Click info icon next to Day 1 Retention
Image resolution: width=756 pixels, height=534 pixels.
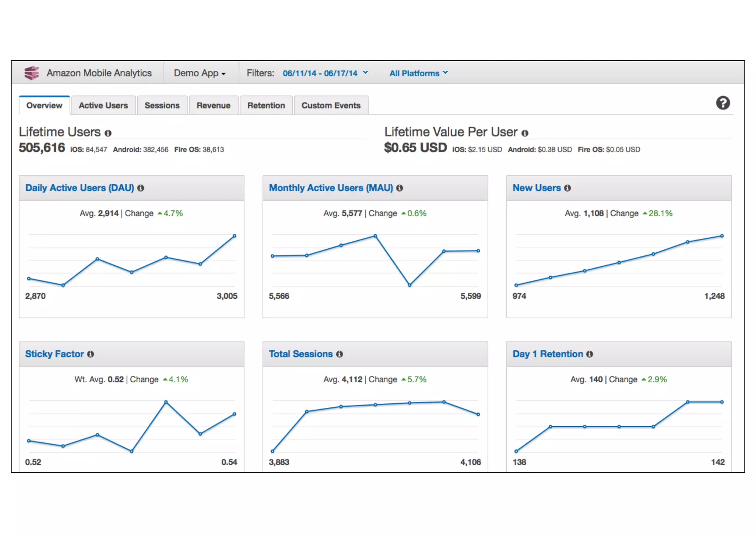point(590,354)
